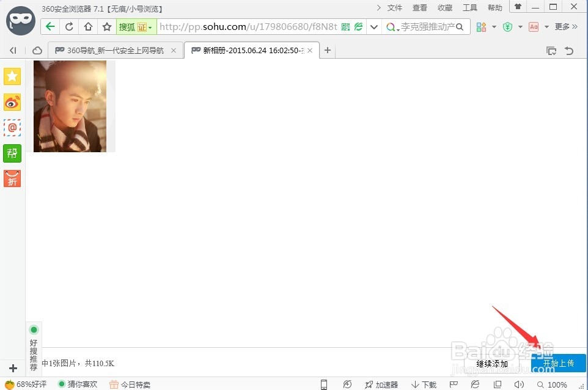Expand the 搜狐 search engine dropdown
The image size is (588, 390).
coord(149,26)
